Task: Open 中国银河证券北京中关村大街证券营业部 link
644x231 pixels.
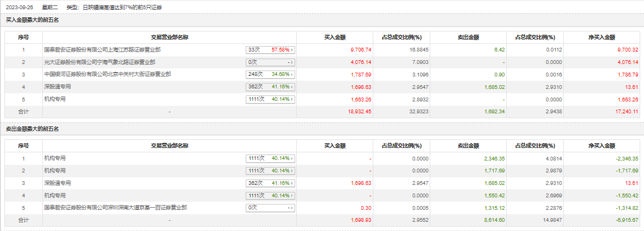Action: point(107,74)
